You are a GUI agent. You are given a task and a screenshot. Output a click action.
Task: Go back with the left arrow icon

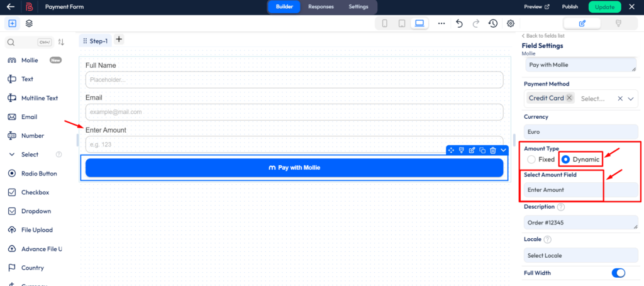(x=11, y=6)
